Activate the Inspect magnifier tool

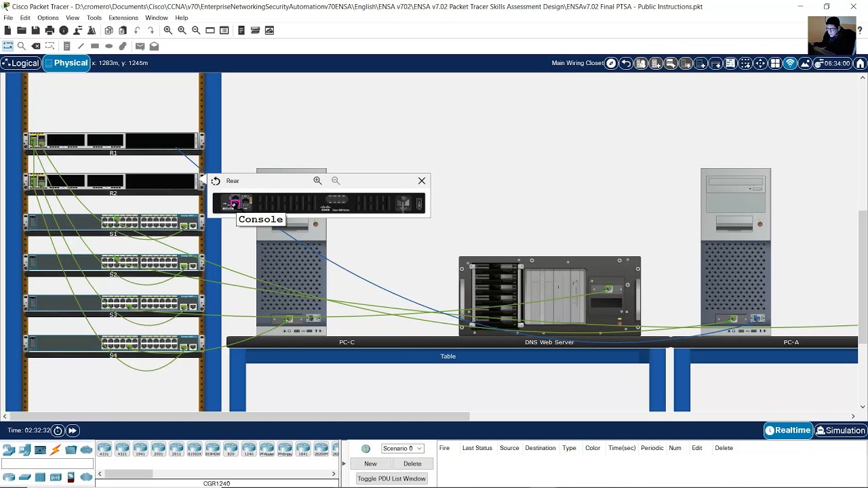pos(22,46)
